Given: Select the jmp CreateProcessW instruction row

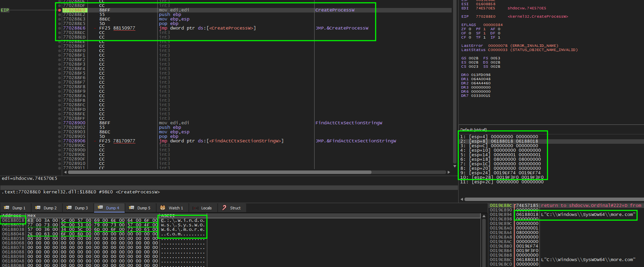Looking at the screenshot, I should pos(207,28).
